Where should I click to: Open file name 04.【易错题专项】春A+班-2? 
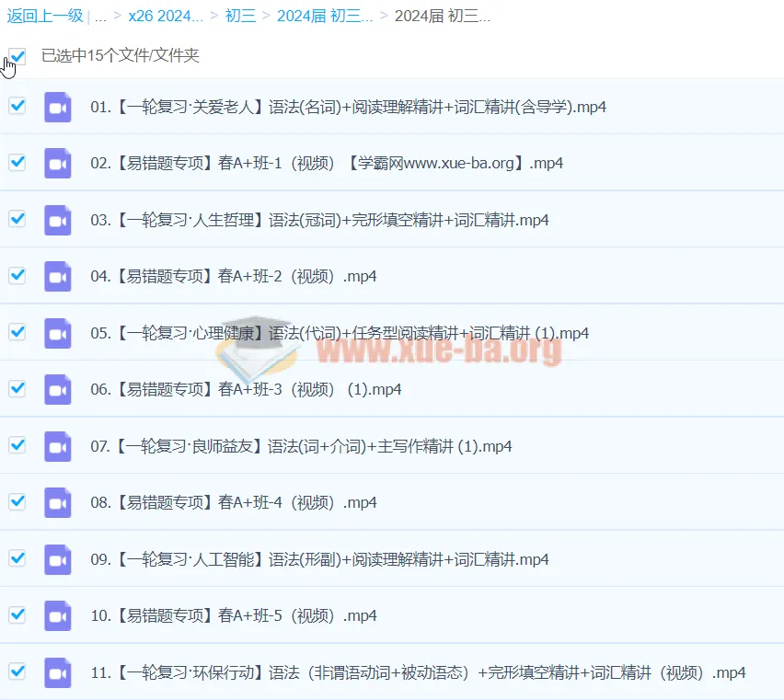pos(233,276)
